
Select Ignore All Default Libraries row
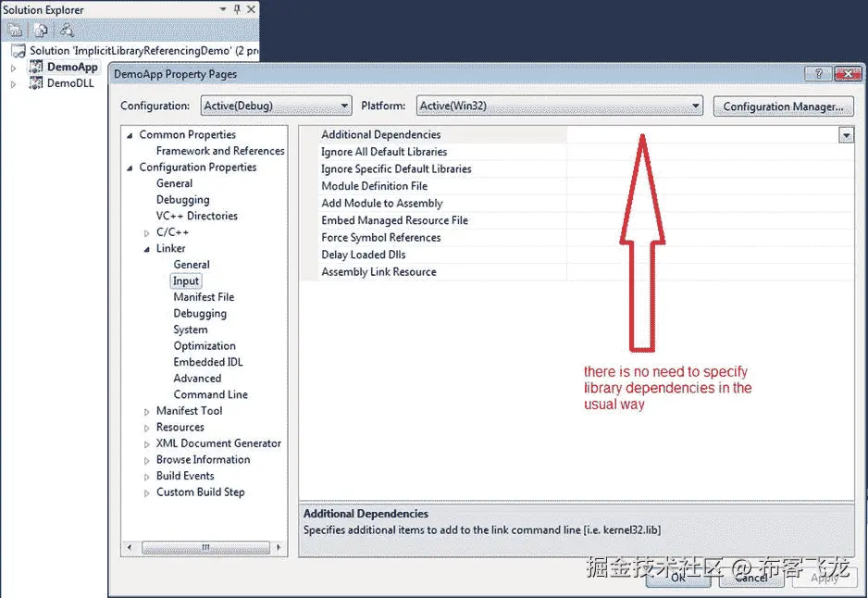coord(577,152)
